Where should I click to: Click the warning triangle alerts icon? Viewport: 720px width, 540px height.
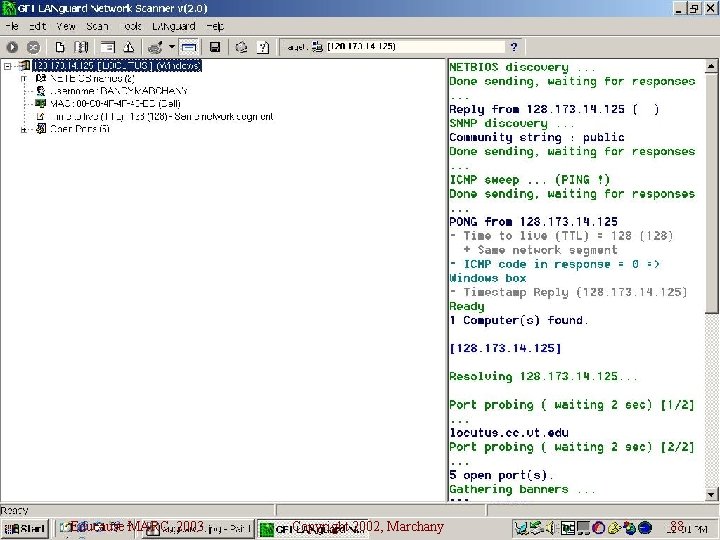tap(129, 47)
